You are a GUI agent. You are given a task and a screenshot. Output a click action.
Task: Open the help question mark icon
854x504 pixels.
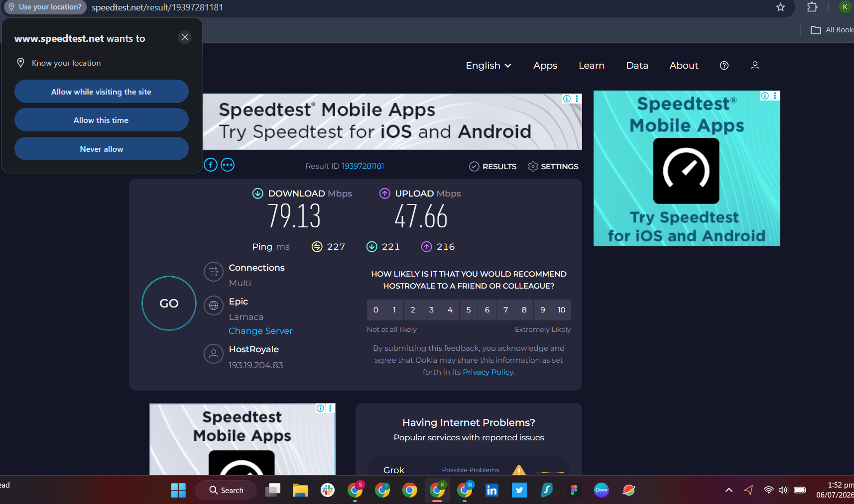724,65
